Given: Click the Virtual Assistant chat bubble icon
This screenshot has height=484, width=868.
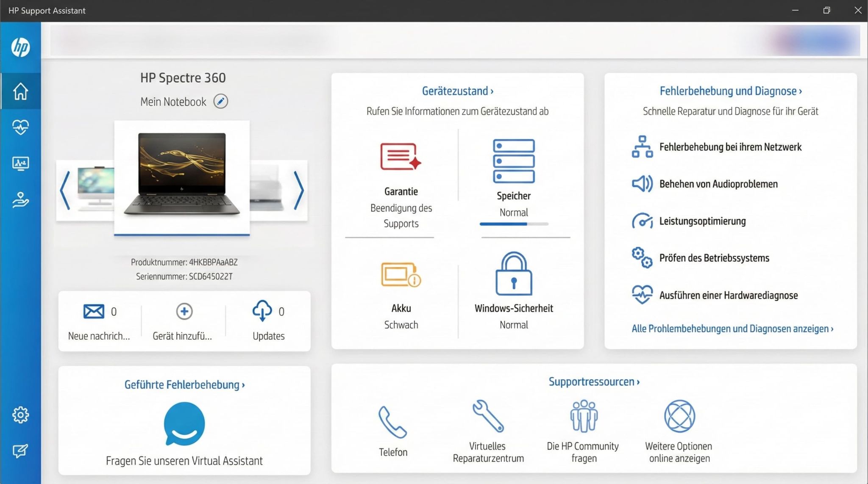Looking at the screenshot, I should [x=184, y=423].
